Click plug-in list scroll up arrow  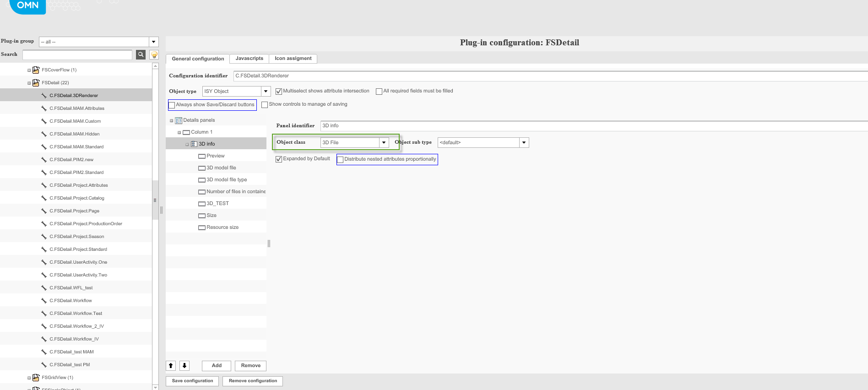155,66
